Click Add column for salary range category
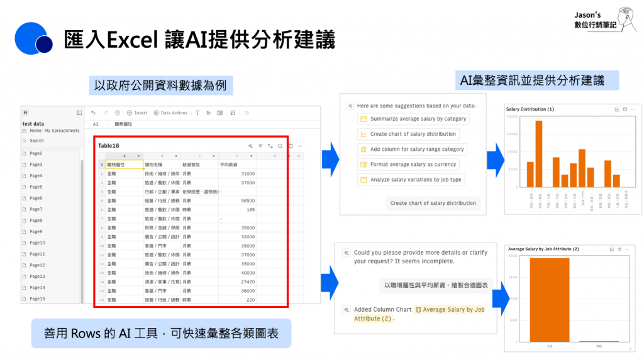The height and width of the screenshot is (362, 644). click(413, 150)
